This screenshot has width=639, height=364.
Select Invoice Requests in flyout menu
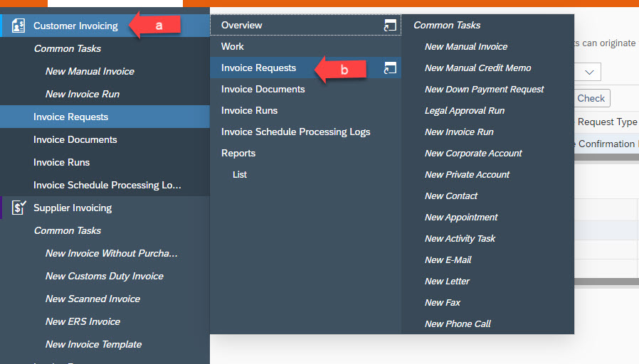[x=259, y=68]
